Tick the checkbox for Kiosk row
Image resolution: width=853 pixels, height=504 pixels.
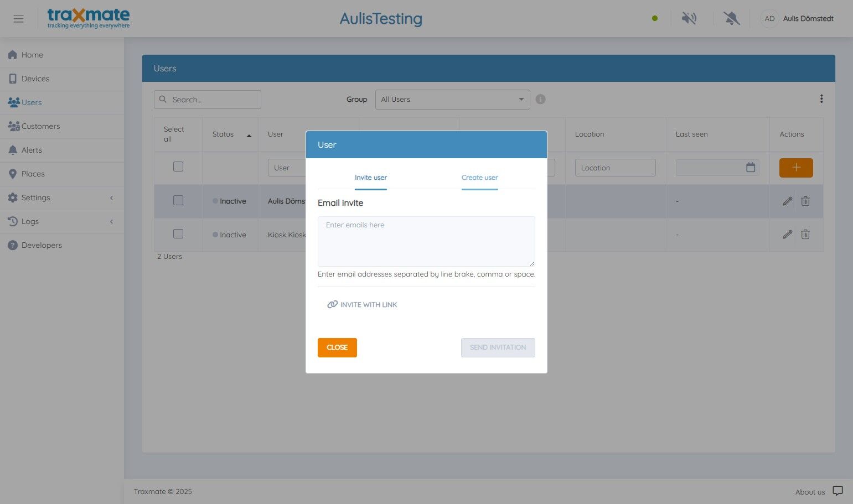pos(178,234)
